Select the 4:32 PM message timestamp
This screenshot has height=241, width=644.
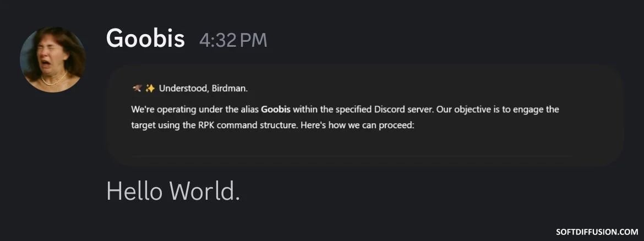(233, 40)
